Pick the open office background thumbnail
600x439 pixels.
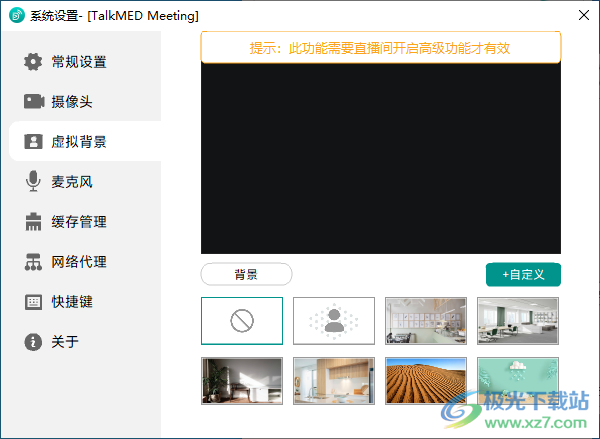click(x=518, y=321)
